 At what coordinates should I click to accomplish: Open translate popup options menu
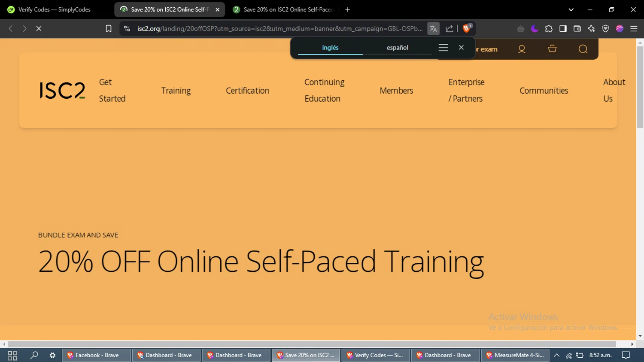click(x=443, y=48)
